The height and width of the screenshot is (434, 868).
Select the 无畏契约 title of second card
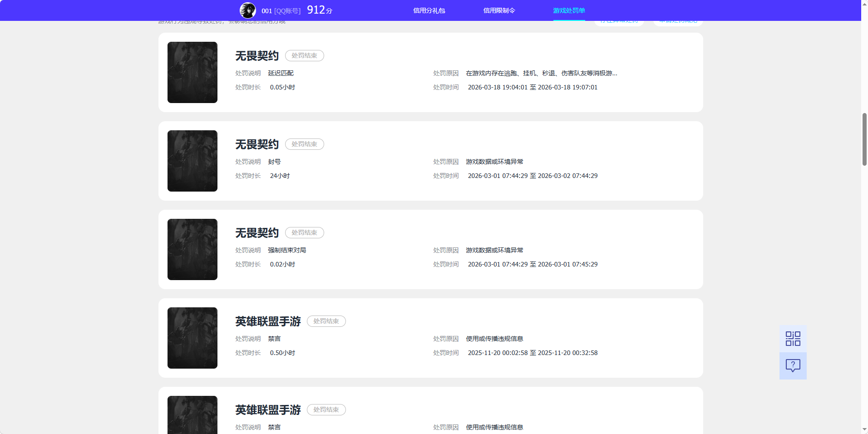point(256,144)
